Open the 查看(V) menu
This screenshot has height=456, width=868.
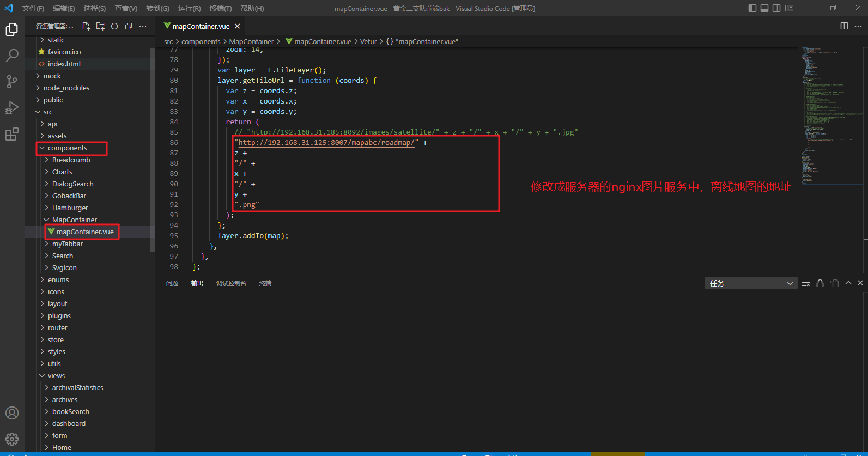point(126,8)
